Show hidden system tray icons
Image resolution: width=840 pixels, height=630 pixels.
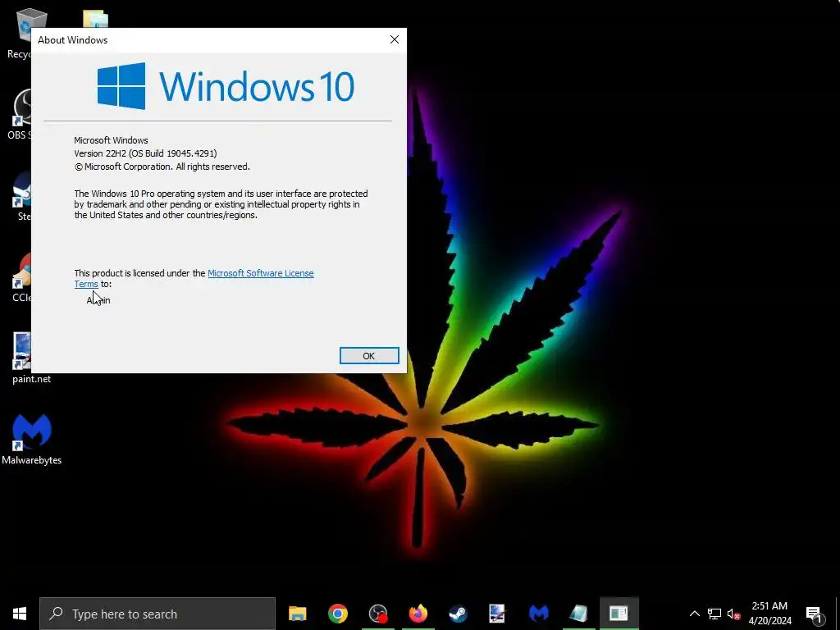pos(694,614)
